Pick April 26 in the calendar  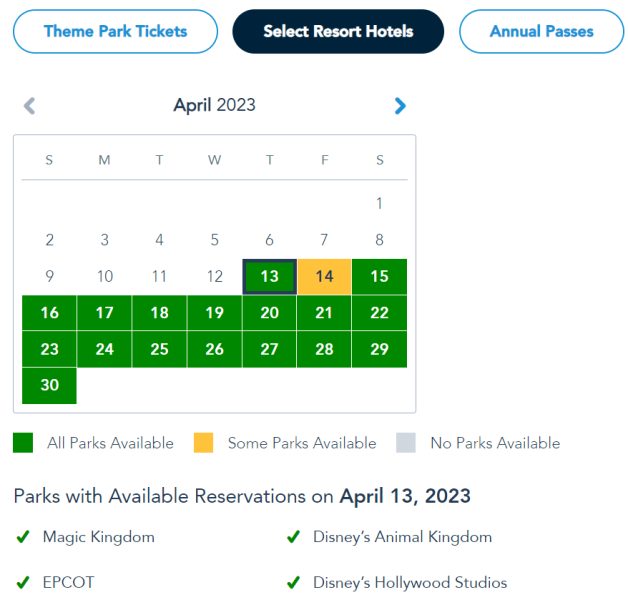pos(214,349)
